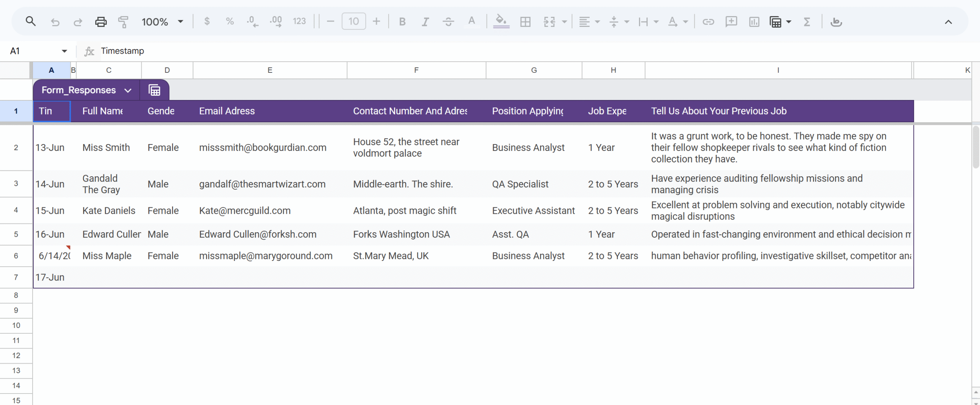Insert a chart
Viewport: 980px width, 405px height.
tap(754, 22)
